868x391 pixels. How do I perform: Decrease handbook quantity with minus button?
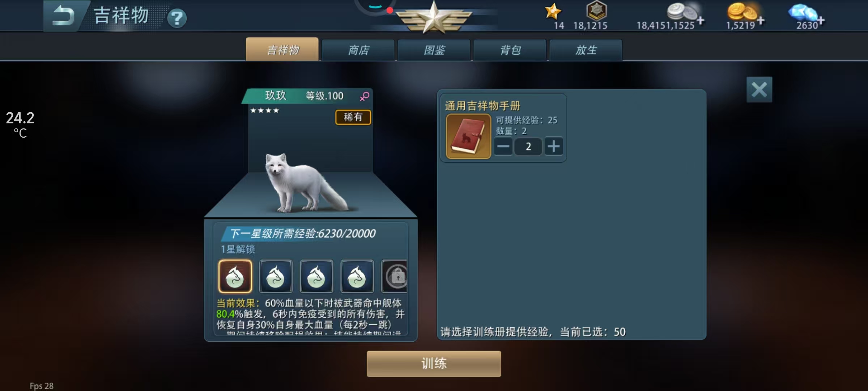[x=503, y=147]
